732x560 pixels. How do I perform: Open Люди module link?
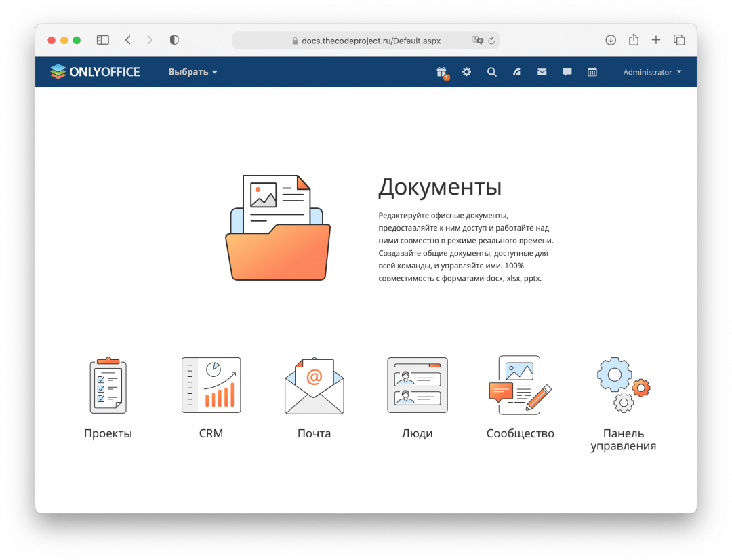417,433
